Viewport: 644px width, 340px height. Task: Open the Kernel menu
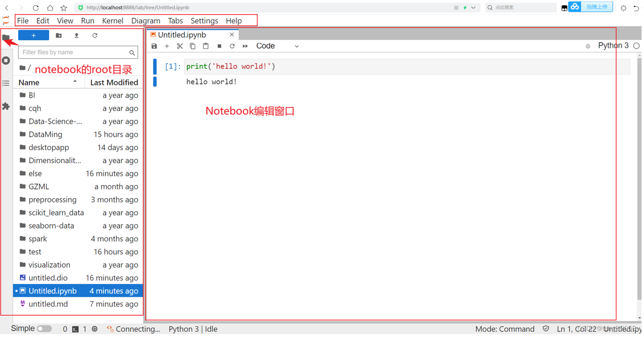pyautogui.click(x=113, y=21)
